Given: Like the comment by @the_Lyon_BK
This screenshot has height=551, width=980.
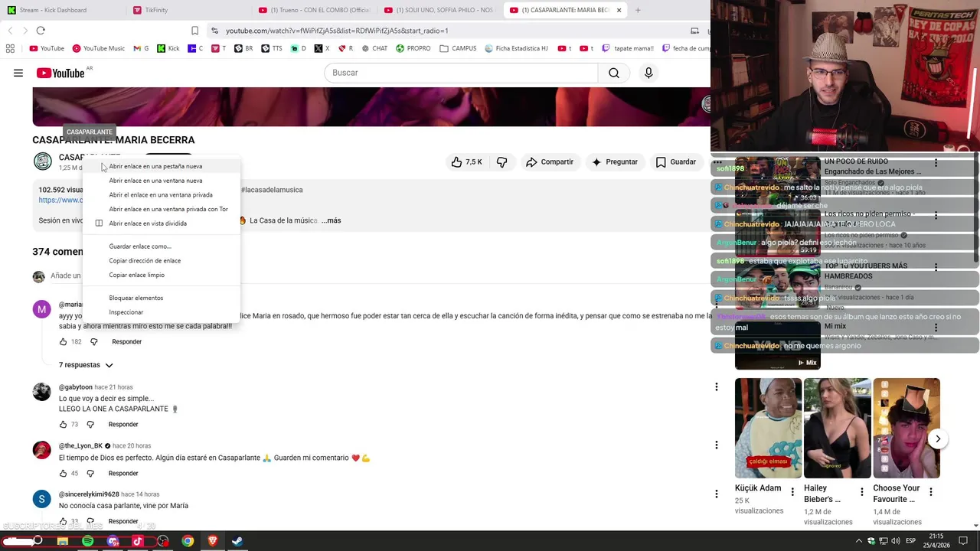Looking at the screenshot, I should tap(64, 474).
